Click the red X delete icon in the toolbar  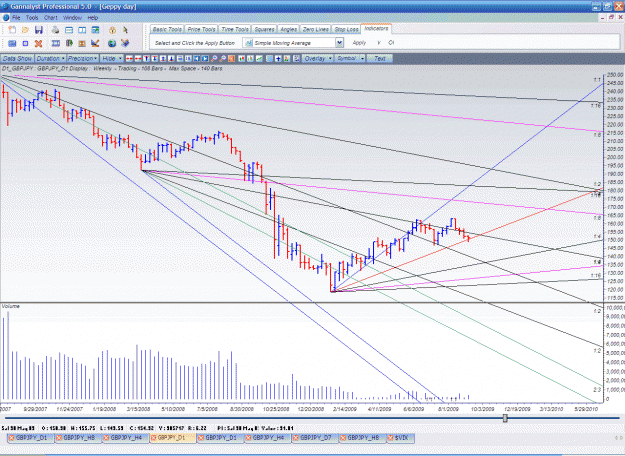(x=38, y=43)
